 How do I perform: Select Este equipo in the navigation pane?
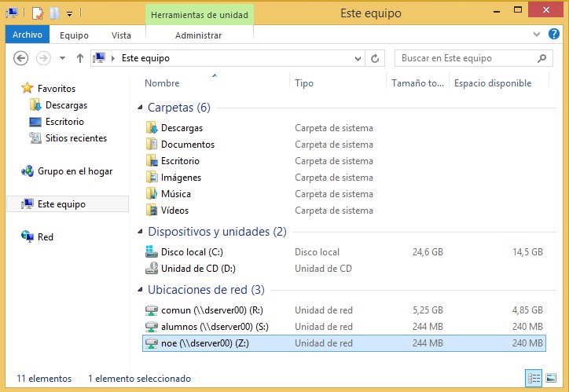tap(68, 204)
